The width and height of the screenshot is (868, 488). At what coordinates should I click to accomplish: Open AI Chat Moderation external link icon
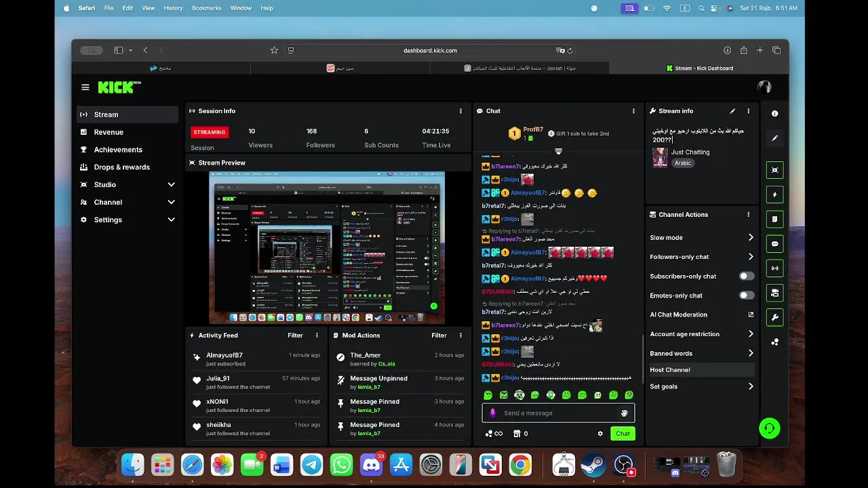[751, 314]
